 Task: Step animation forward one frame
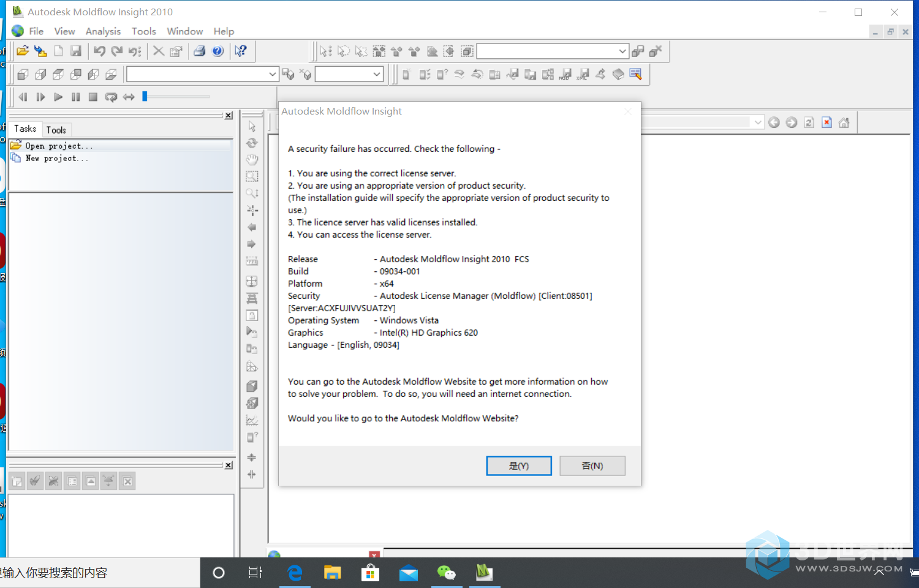point(40,97)
